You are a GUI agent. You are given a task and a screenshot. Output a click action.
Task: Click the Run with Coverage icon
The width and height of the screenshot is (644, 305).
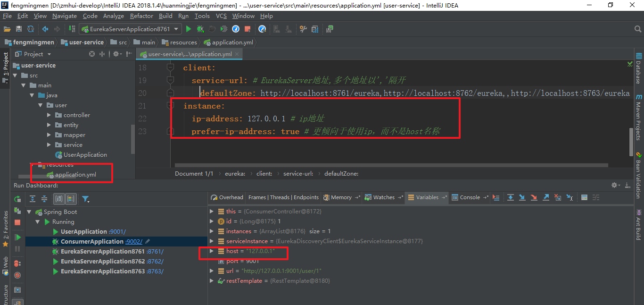coord(224,29)
